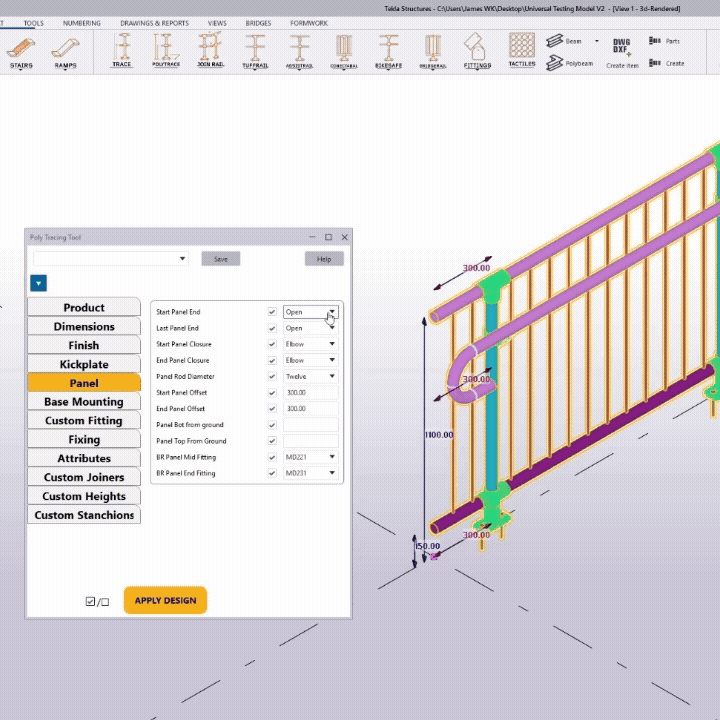Viewport: 720px width, 720px height.
Task: Expand the preset dropdown beside Save
Action: [x=183, y=259]
